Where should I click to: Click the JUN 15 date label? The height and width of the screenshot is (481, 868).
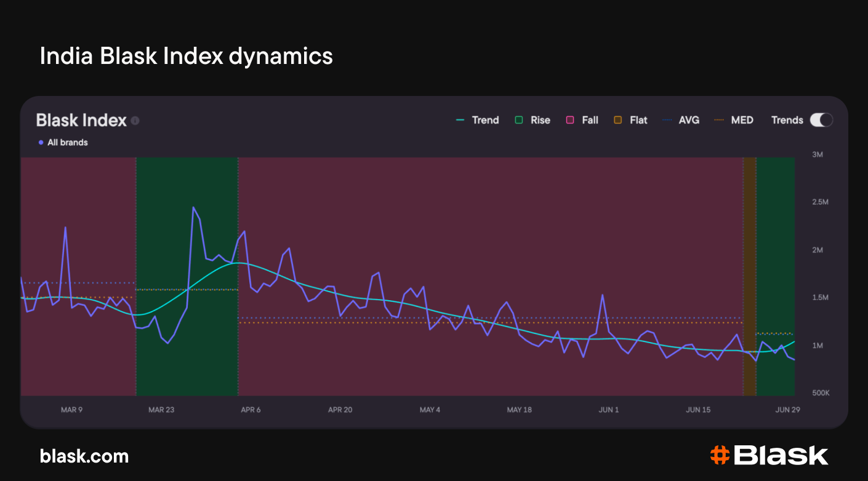pos(698,410)
